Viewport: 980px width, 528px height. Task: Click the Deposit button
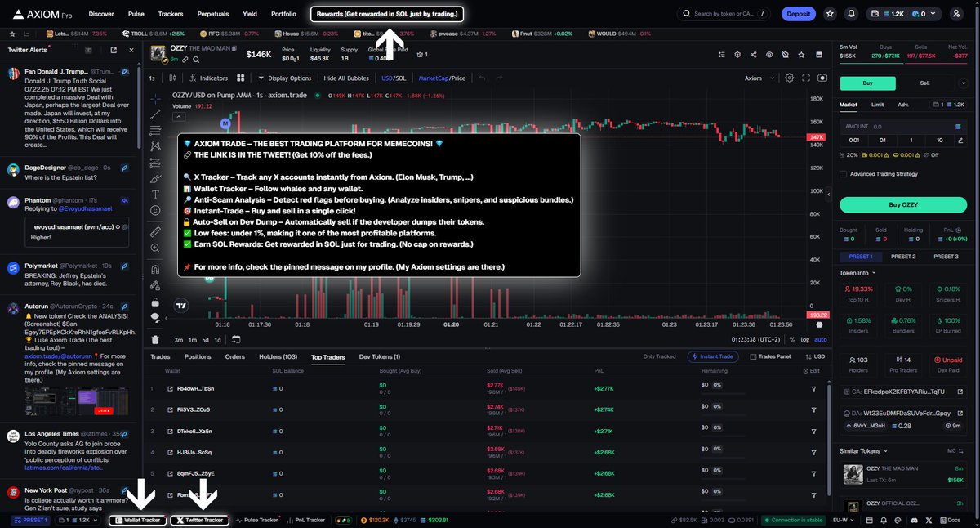tap(798, 14)
